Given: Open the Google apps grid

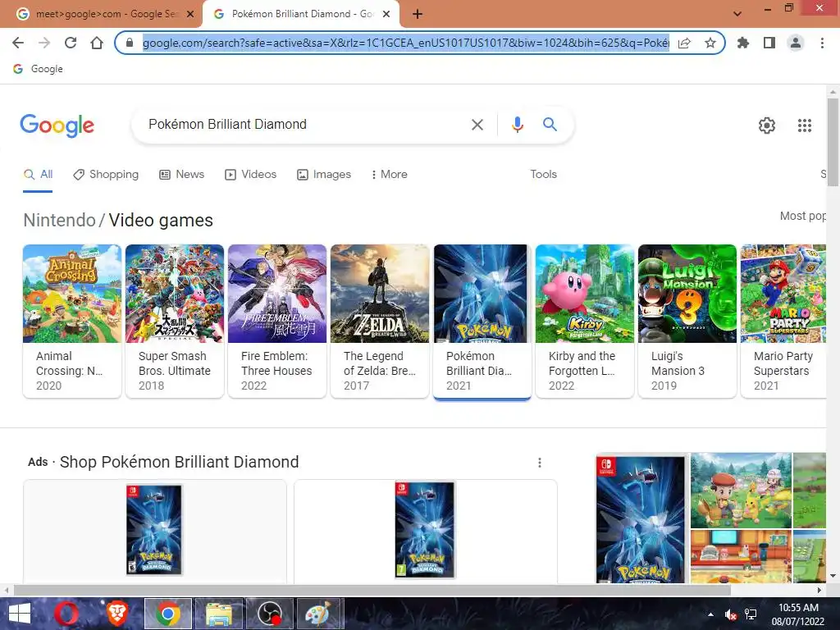Looking at the screenshot, I should click(804, 126).
